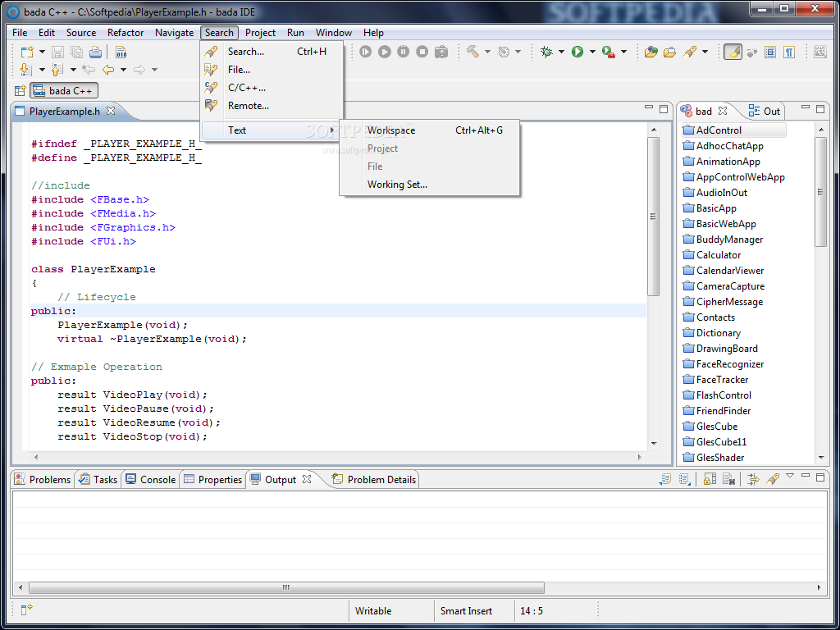Open the Properties tab

(213, 479)
